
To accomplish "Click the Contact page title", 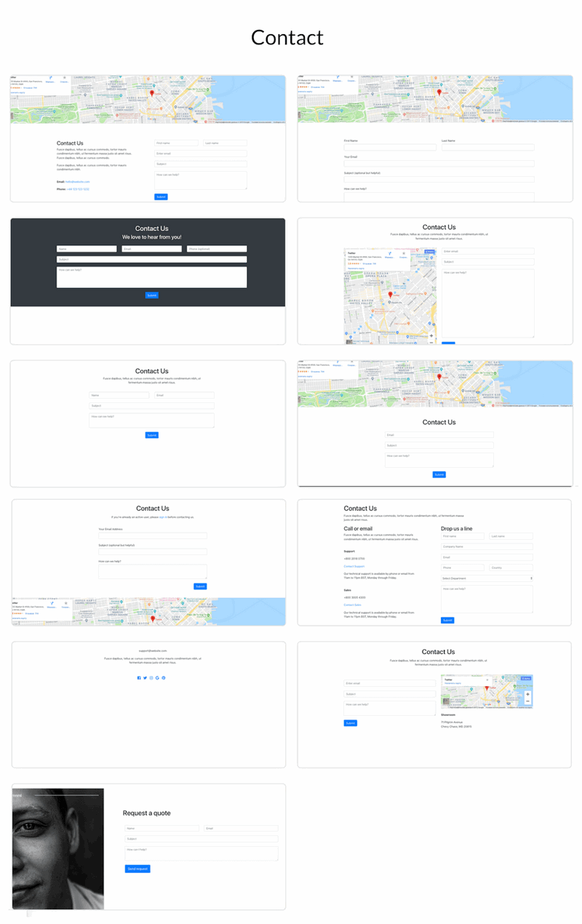I will [287, 37].
